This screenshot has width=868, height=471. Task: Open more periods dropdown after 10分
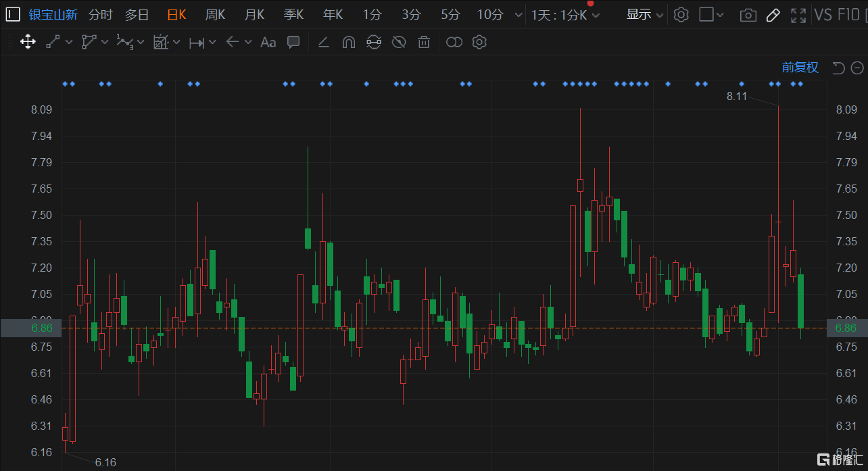click(x=519, y=15)
